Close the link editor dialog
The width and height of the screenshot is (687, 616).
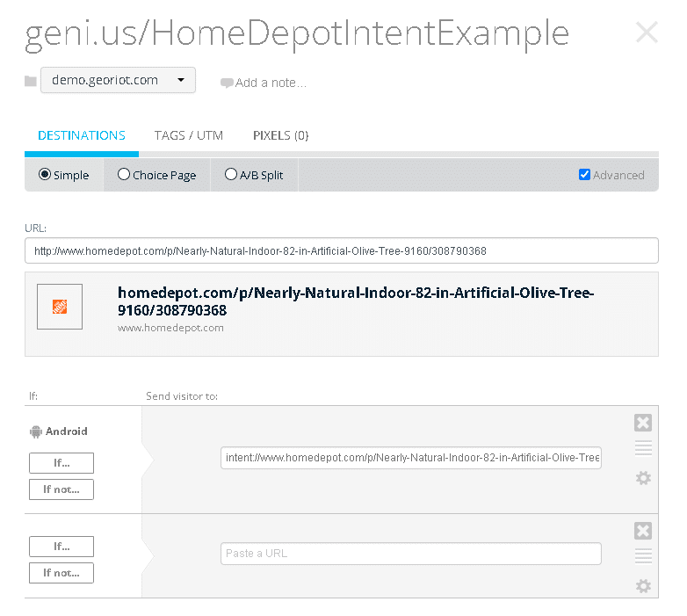(646, 33)
